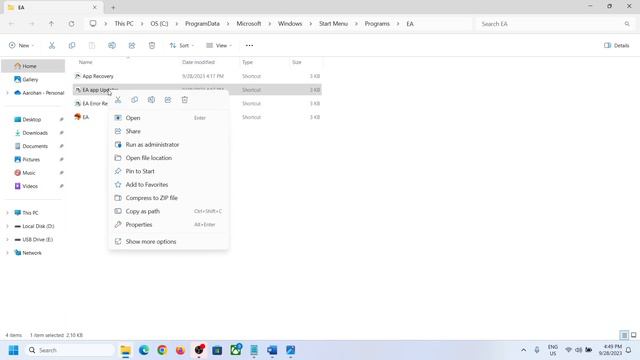Choose Share in the context menu list

pyautogui.click(x=169, y=131)
